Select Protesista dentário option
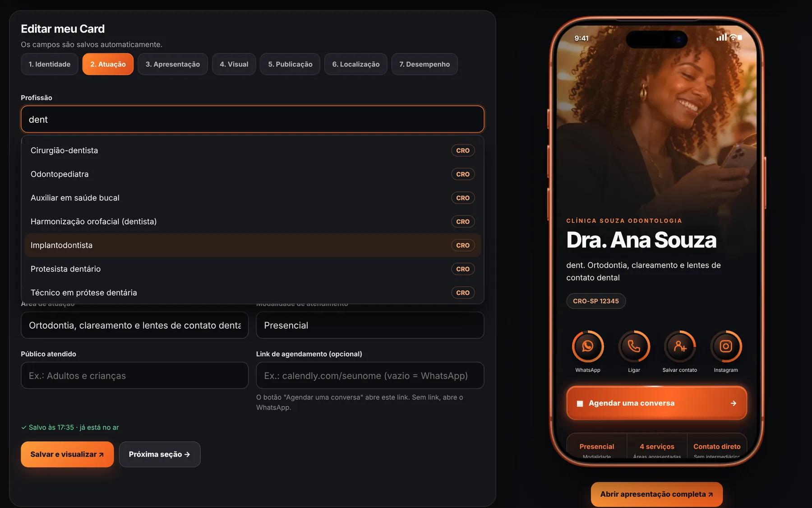 click(x=253, y=269)
